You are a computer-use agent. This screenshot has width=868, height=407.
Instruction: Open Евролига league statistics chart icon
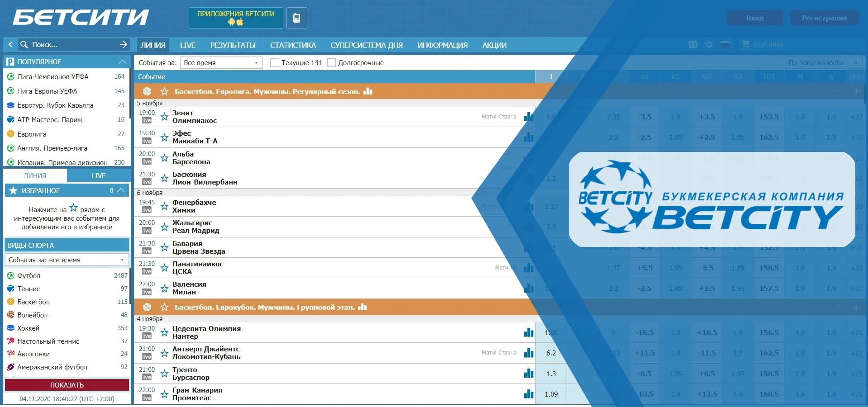(367, 91)
